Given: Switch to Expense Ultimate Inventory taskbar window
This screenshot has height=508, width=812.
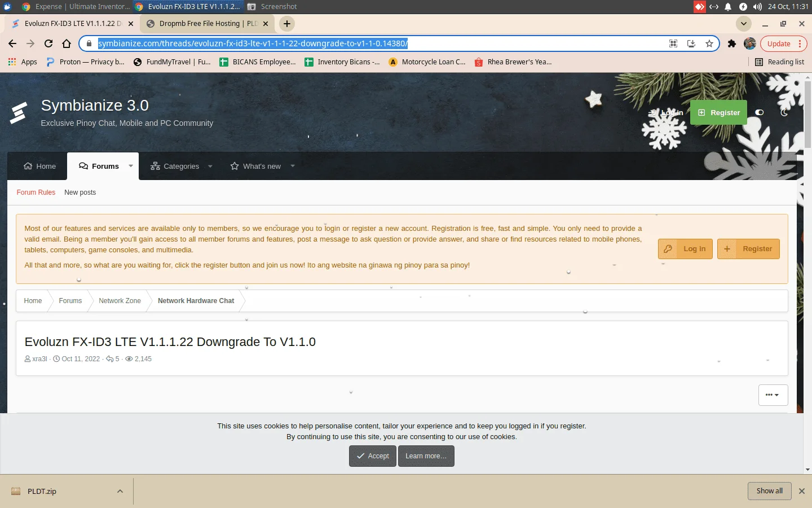Looking at the screenshot, I should point(76,7).
